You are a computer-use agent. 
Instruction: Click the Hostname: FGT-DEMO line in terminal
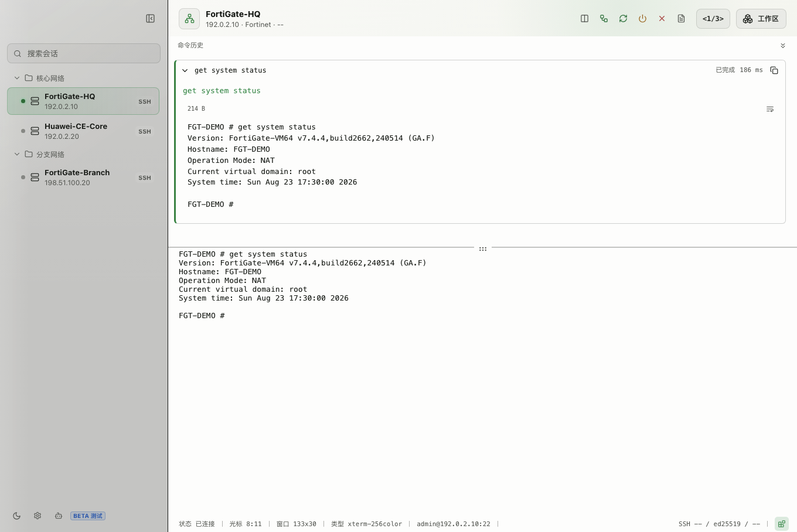220,272
